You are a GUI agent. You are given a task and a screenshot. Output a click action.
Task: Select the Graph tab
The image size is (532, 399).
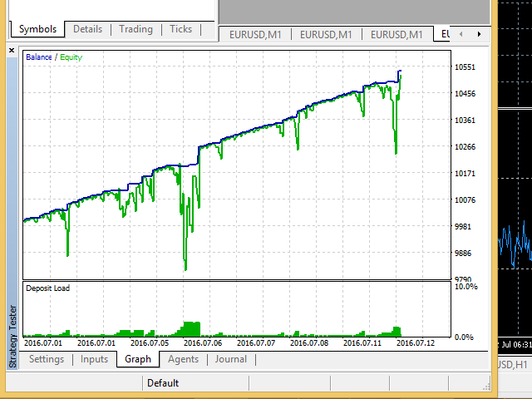[138, 359]
